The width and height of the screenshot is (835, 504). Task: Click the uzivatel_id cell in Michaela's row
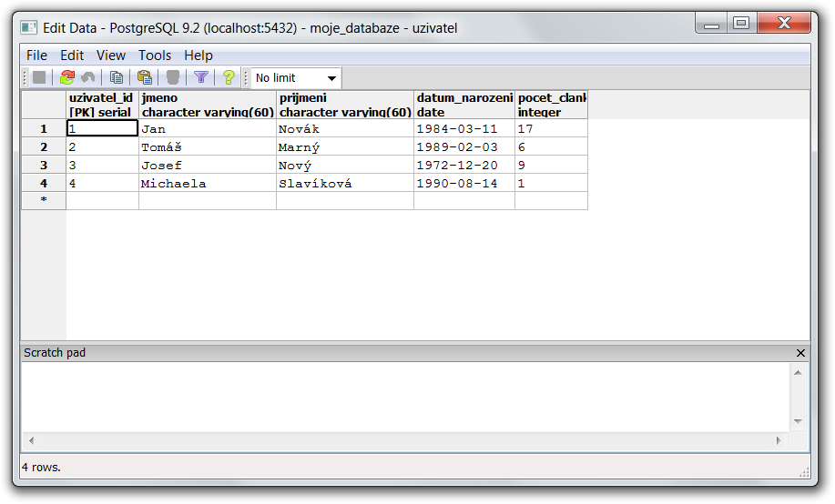click(x=102, y=183)
